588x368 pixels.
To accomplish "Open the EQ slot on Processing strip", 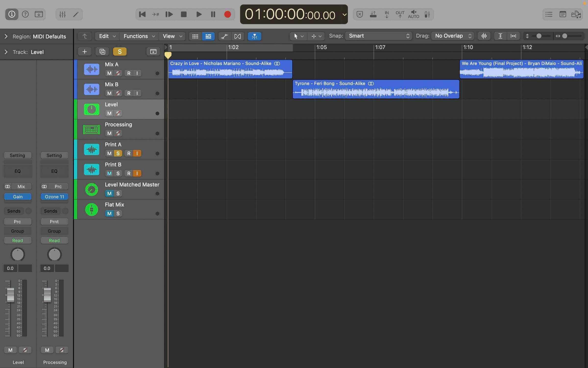I will [54, 171].
